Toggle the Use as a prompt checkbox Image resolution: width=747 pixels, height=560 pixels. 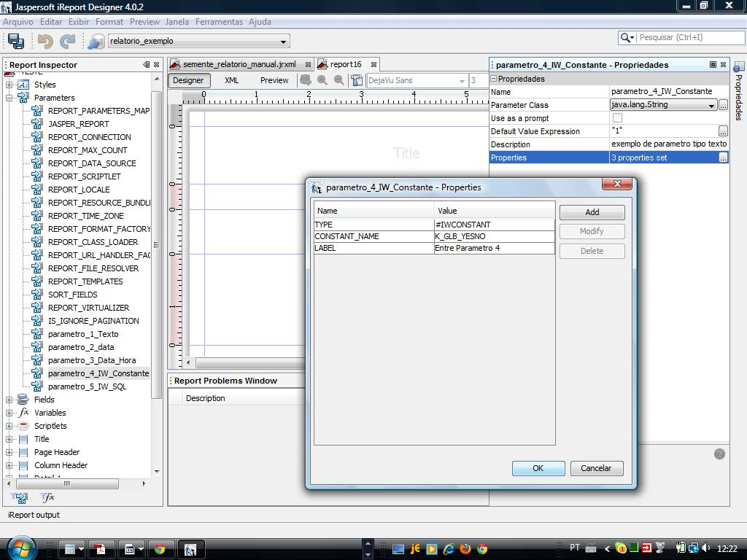[x=617, y=117]
